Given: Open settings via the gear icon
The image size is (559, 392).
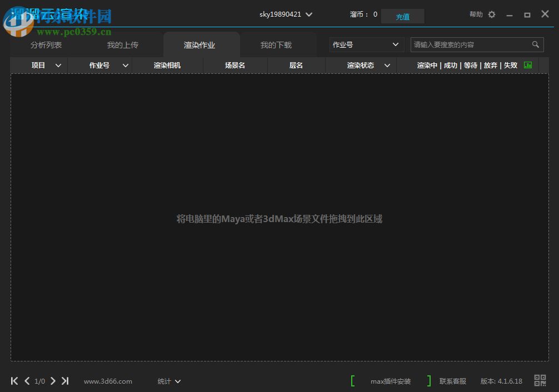Looking at the screenshot, I should (491, 14).
